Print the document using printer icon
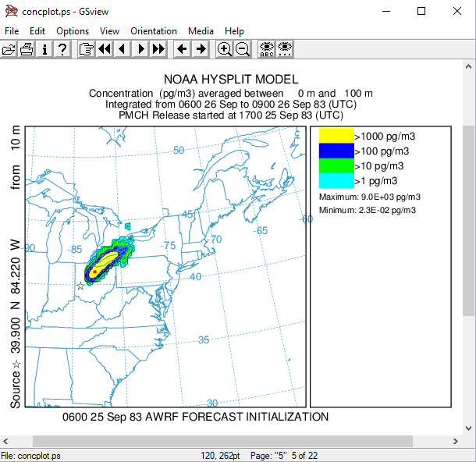Screen dimensions: 476x462 27,49
